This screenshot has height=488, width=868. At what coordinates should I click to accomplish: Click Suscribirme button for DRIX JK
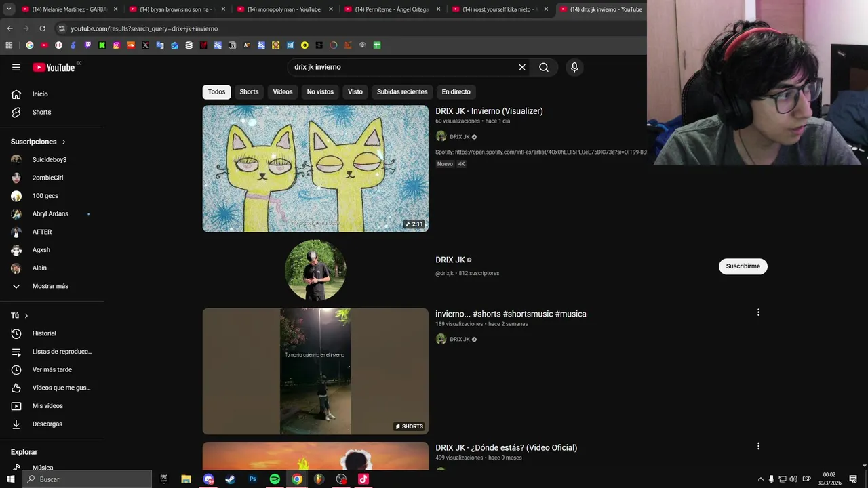click(743, 266)
